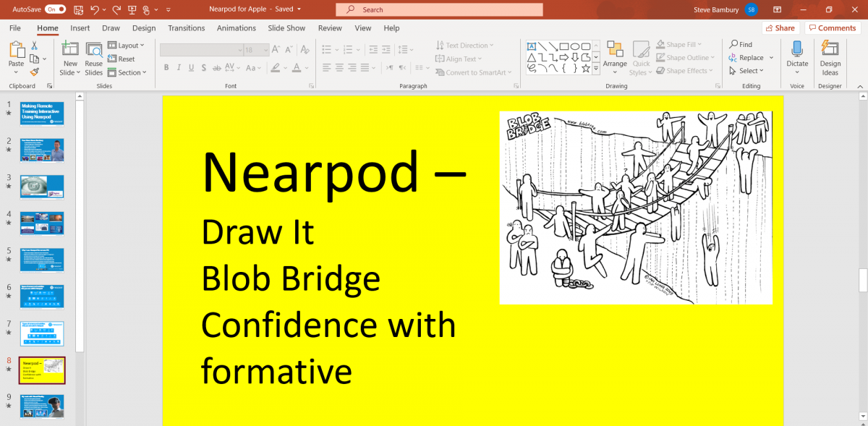868x426 pixels.
Task: Open the Shape Outline dropdown
Action: 686,58
